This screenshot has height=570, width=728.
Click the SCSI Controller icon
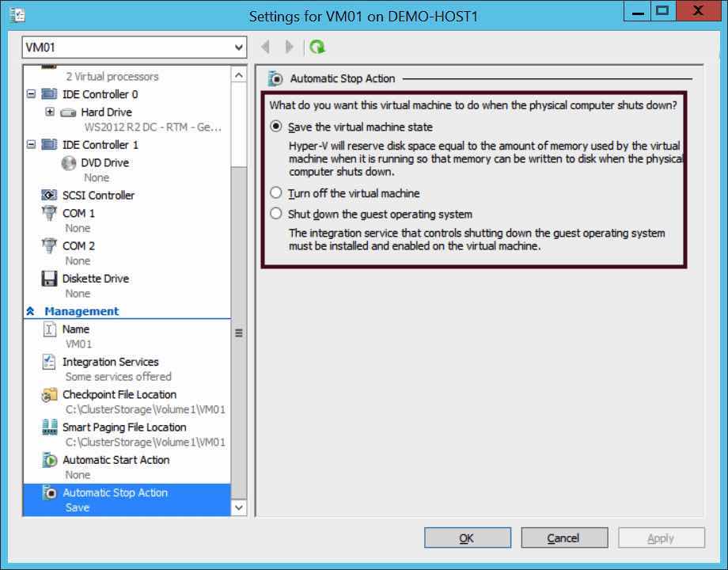tap(49, 195)
